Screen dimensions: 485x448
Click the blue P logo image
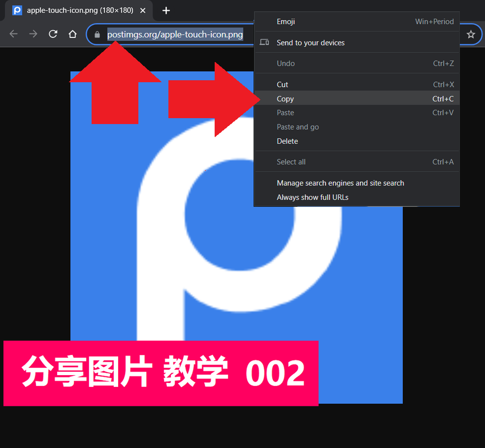click(236, 237)
